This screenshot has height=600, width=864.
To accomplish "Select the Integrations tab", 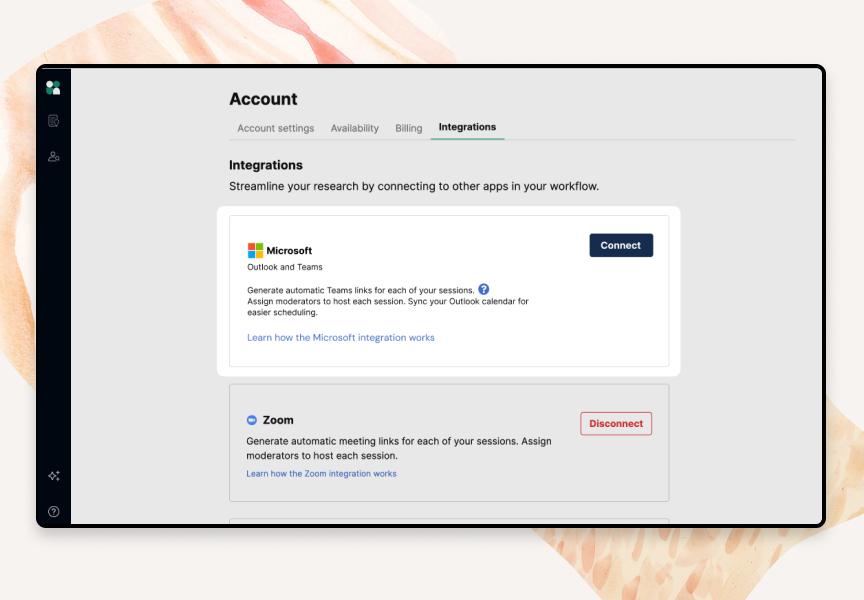I will pyautogui.click(x=467, y=127).
